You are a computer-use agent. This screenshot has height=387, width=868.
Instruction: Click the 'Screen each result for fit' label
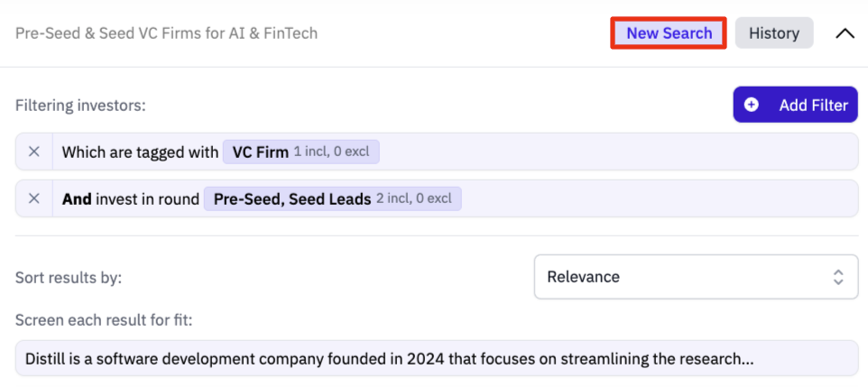coord(104,320)
